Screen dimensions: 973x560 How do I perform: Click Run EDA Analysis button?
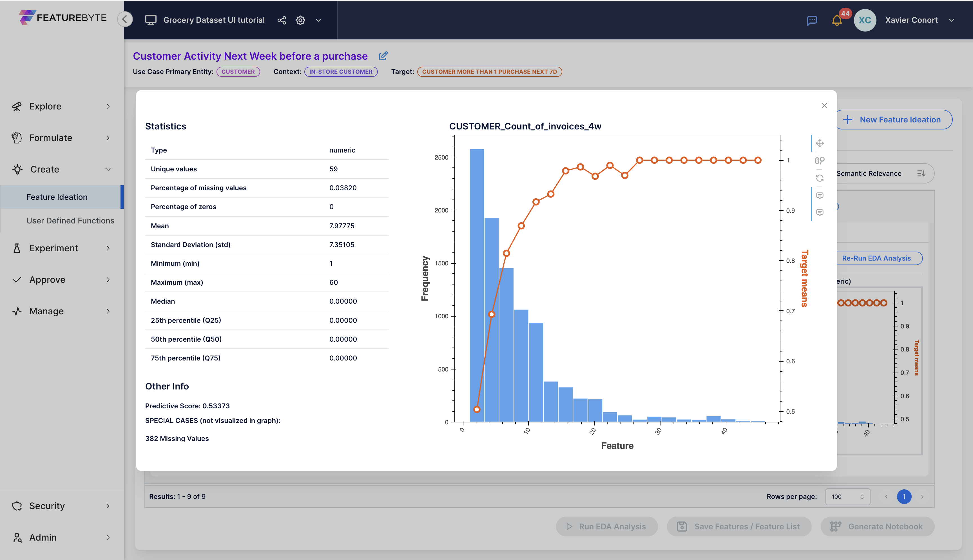click(607, 527)
